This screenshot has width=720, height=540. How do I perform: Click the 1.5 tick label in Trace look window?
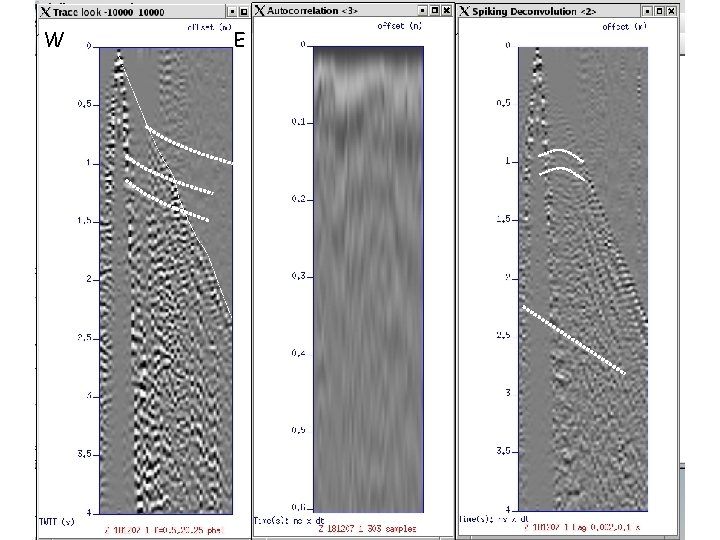tap(84, 221)
